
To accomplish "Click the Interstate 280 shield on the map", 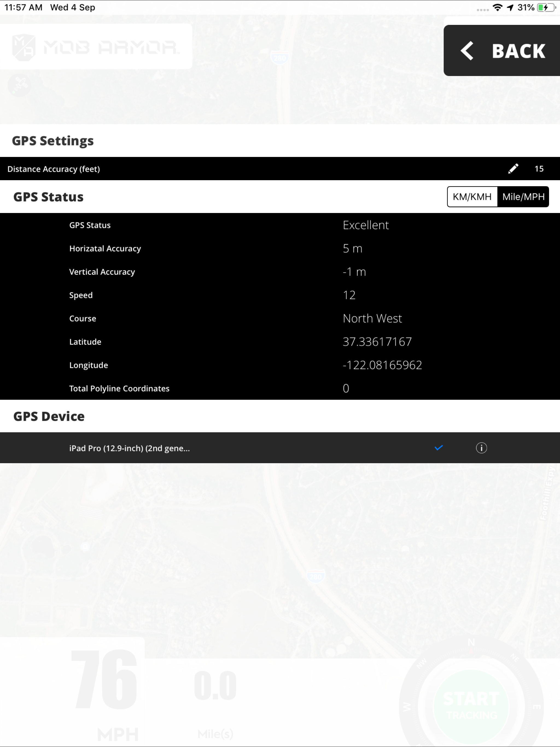I will [280, 57].
